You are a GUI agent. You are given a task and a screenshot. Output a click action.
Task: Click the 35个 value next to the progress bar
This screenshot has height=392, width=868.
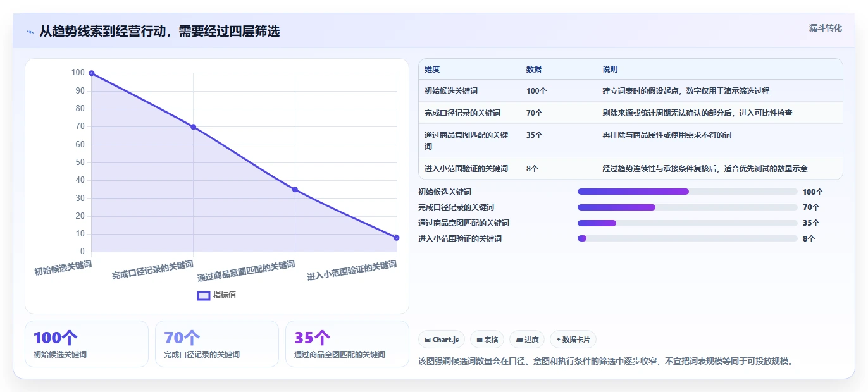[x=810, y=223]
